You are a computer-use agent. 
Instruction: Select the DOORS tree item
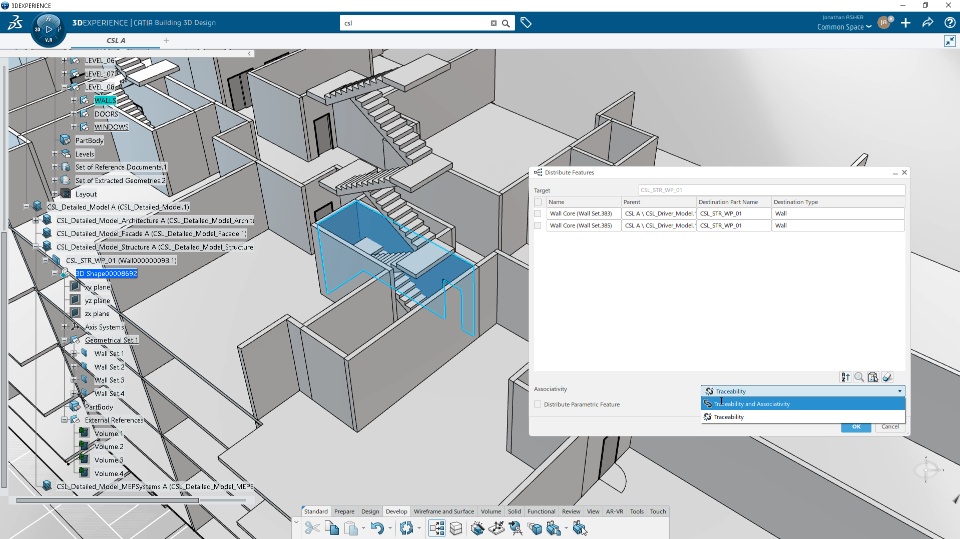pyautogui.click(x=106, y=114)
